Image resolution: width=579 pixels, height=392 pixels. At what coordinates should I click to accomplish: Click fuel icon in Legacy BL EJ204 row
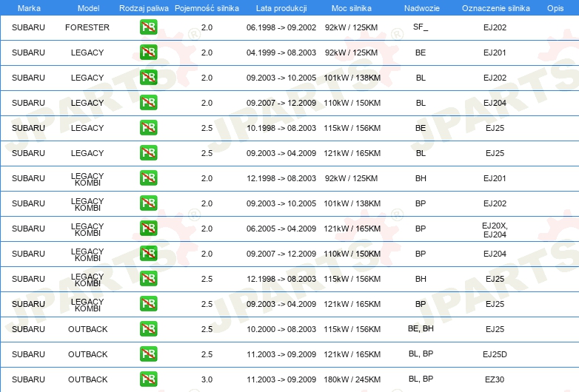pyautogui.click(x=148, y=103)
